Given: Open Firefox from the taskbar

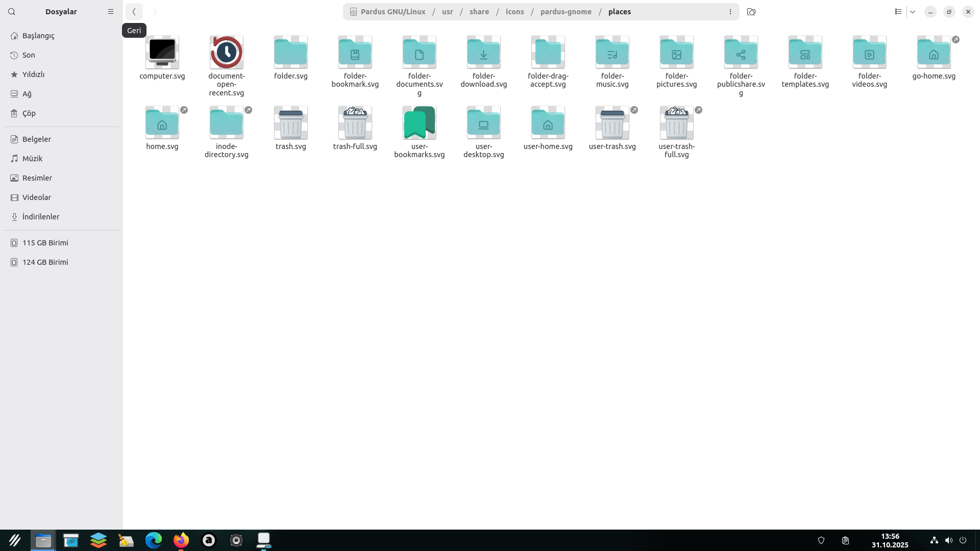Looking at the screenshot, I should (181, 540).
